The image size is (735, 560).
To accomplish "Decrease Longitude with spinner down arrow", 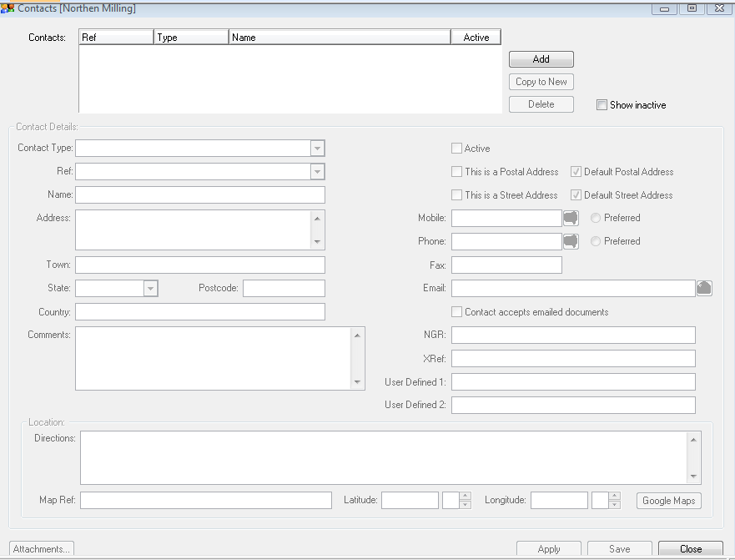I will pos(615,505).
